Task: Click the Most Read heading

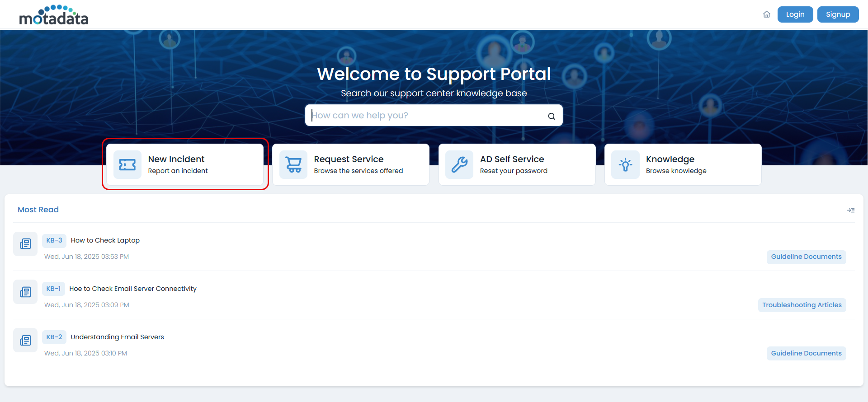Action: [x=38, y=210]
